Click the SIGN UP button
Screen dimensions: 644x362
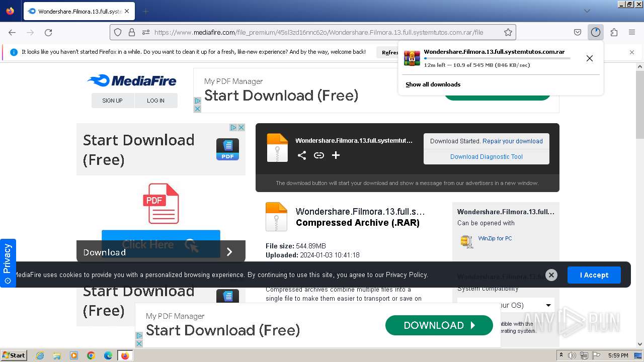(x=113, y=101)
